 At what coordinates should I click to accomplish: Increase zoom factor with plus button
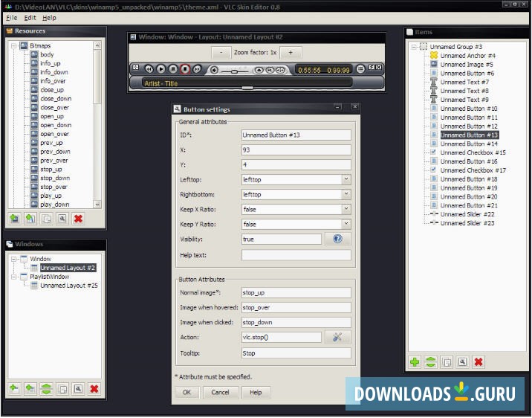click(x=291, y=53)
